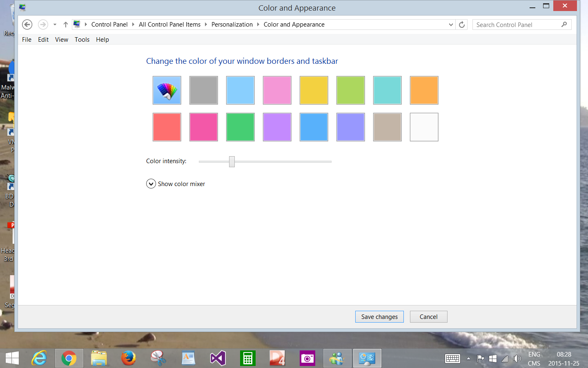Open the File menu
The height and width of the screenshot is (368, 588).
pos(27,40)
